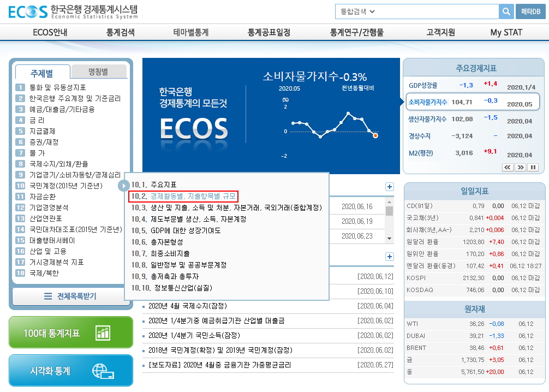Select 경상수지 indicator
Viewport: 549px width, 392px height.
420,136
